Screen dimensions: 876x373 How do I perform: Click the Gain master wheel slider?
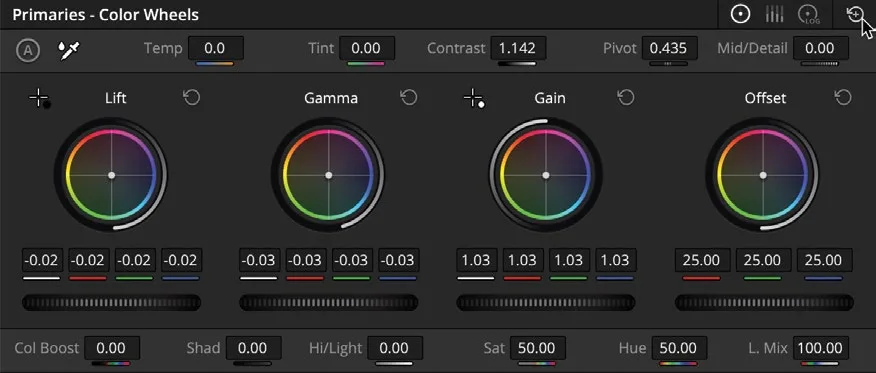click(x=546, y=303)
